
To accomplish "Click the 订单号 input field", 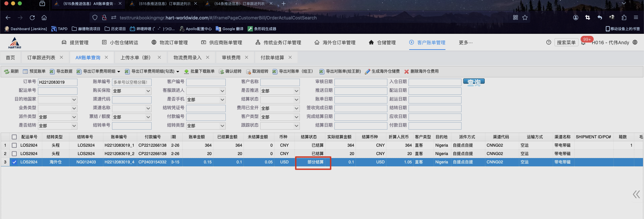I will pyautogui.click(x=57, y=82).
